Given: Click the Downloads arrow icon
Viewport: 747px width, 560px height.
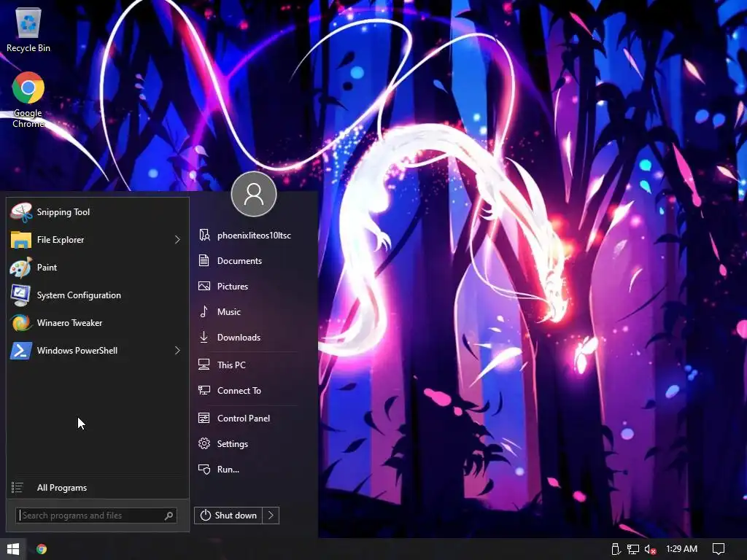Looking at the screenshot, I should (204, 337).
